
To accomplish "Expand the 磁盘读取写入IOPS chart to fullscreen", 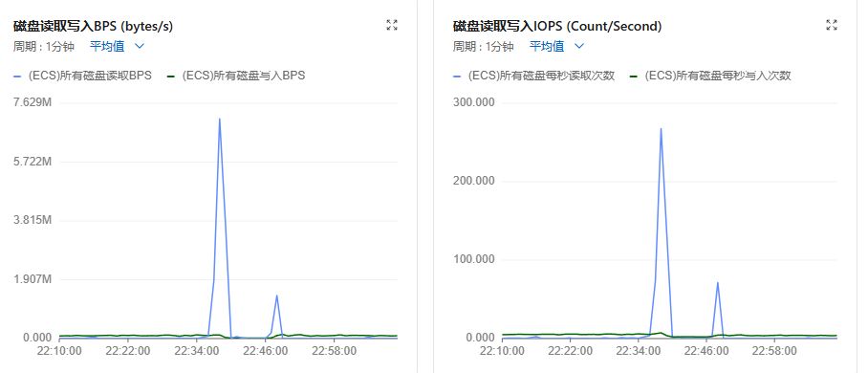I will (832, 25).
